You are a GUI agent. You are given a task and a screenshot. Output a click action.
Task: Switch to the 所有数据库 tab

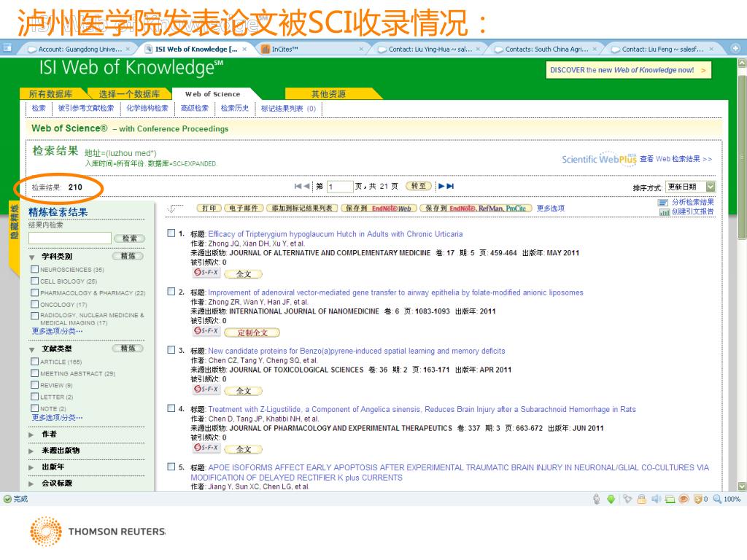[50, 94]
